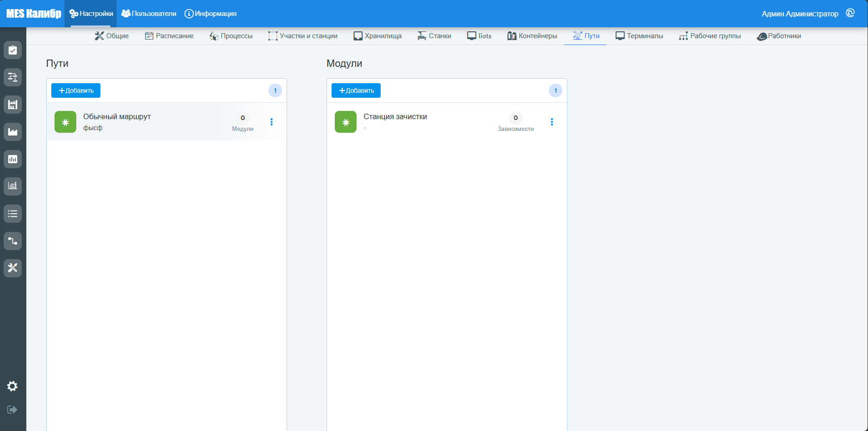Click green icon of Обычный маршрут
Viewport: 868px width, 431px height.
pyautogui.click(x=65, y=122)
